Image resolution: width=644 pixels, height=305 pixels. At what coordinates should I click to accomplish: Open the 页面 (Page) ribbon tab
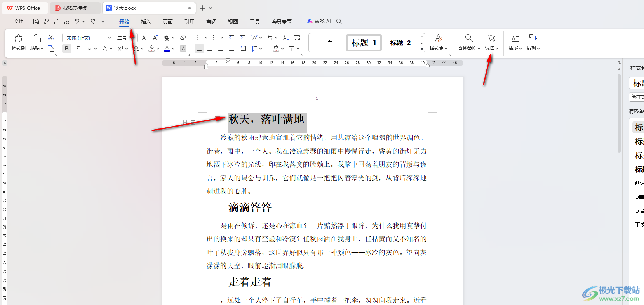[168, 22]
